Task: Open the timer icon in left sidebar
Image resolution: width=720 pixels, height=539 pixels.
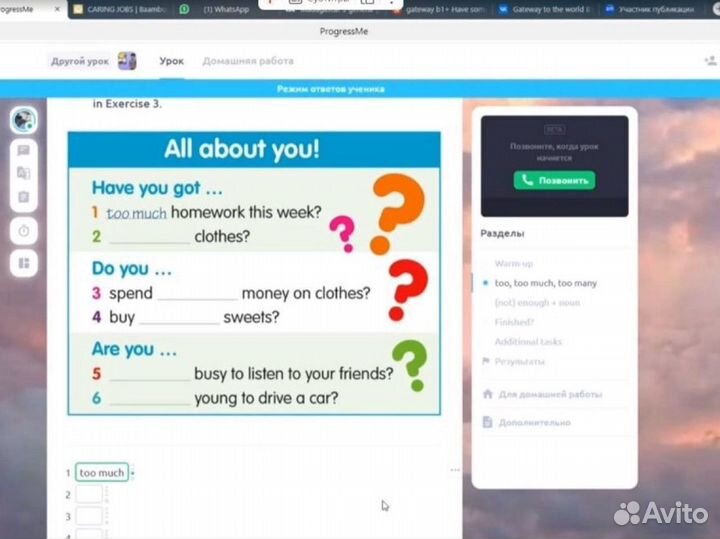Action: [23, 231]
